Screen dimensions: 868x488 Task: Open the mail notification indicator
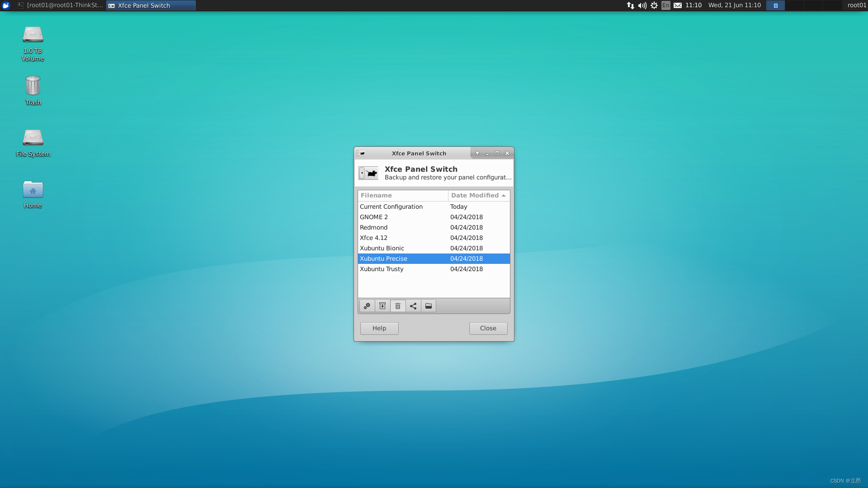(x=678, y=5)
